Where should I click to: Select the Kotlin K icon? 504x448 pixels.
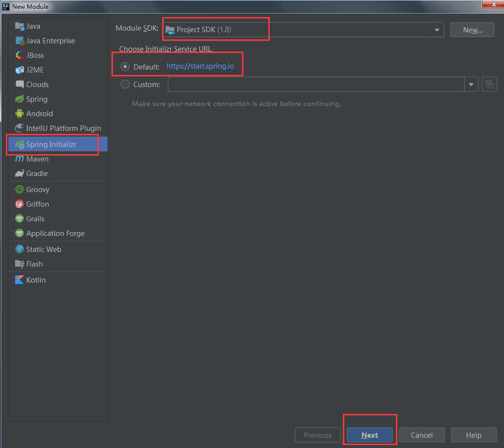point(19,280)
